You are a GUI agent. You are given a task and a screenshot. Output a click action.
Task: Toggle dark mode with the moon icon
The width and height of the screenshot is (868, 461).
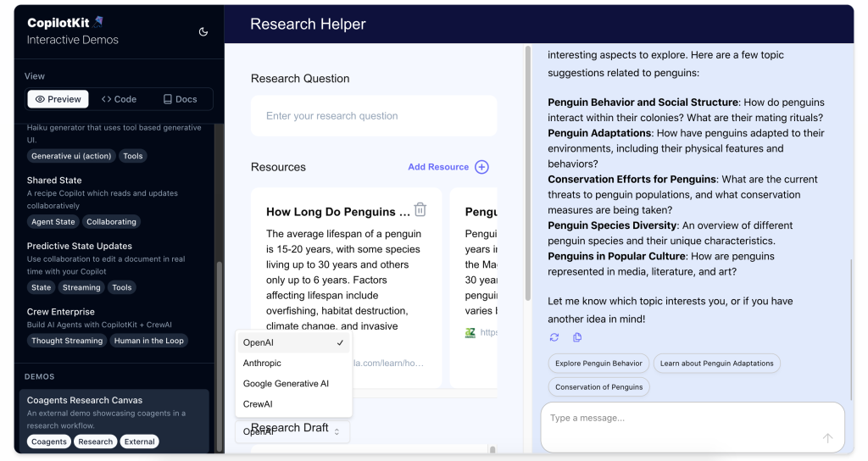tap(203, 32)
